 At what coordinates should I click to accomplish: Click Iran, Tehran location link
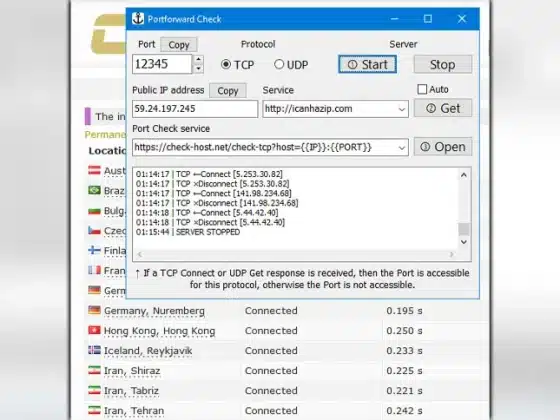134,411
